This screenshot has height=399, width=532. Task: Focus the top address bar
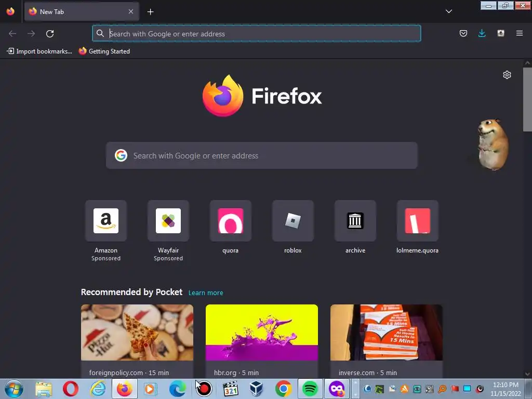257,34
